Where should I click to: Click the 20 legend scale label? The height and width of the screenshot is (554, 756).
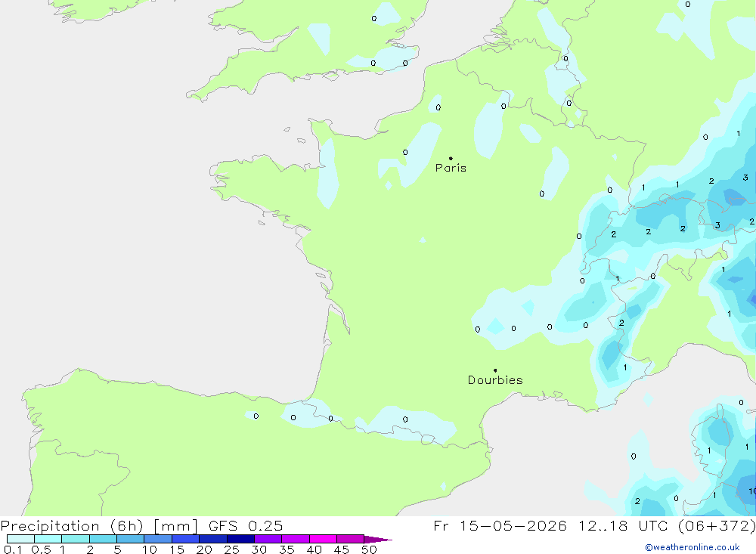click(x=204, y=549)
